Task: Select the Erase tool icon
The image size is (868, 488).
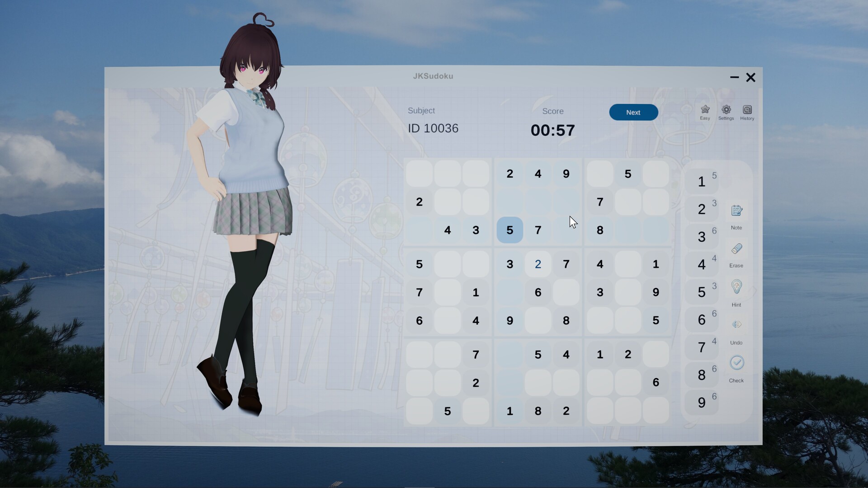Action: (x=736, y=249)
